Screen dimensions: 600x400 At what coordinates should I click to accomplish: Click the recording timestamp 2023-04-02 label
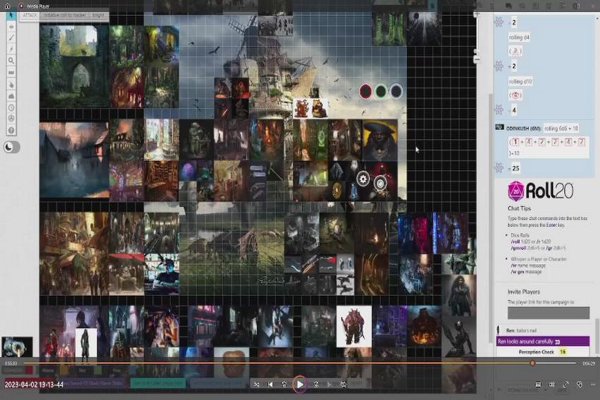tap(34, 385)
